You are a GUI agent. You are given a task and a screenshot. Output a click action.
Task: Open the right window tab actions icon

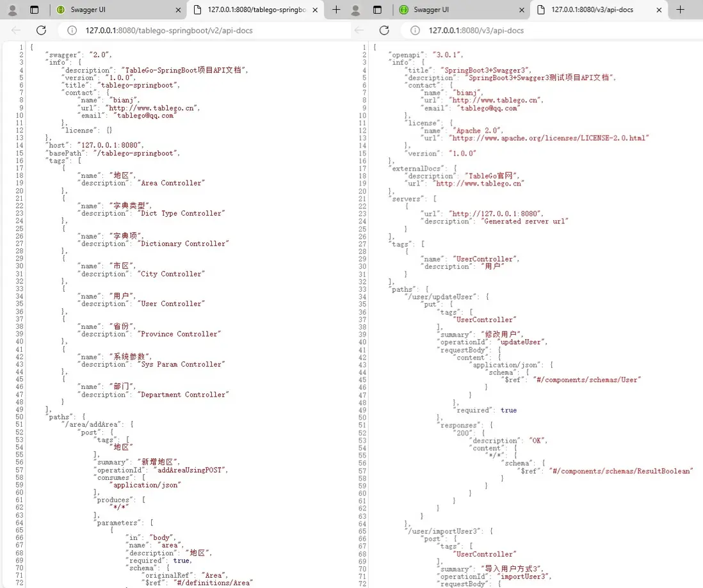point(378,10)
